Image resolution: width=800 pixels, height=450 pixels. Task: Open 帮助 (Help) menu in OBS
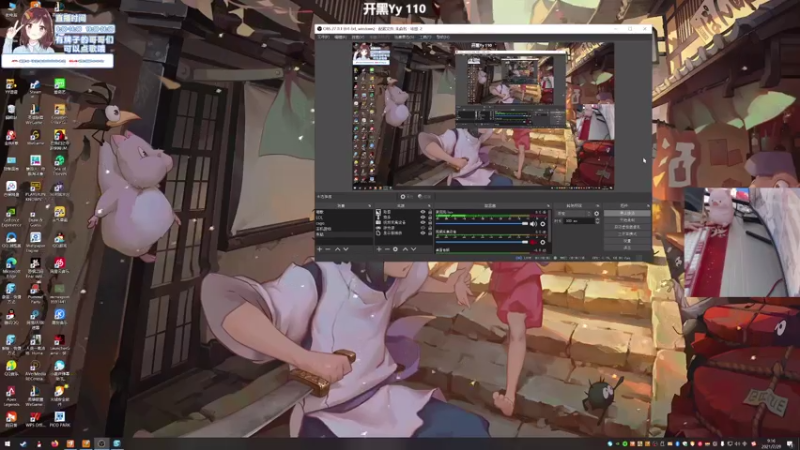coord(443,37)
